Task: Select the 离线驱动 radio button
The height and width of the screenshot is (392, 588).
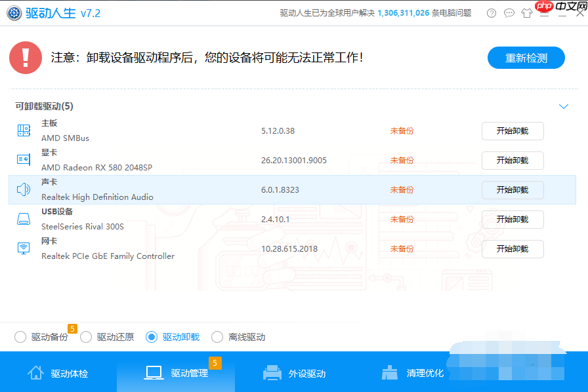Action: [x=217, y=337]
